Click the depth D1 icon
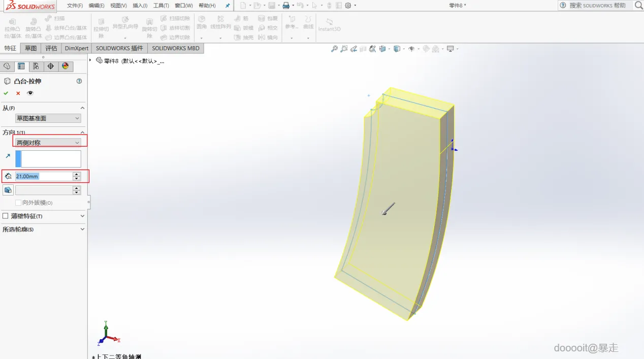The width and height of the screenshot is (644, 359). coord(8,176)
